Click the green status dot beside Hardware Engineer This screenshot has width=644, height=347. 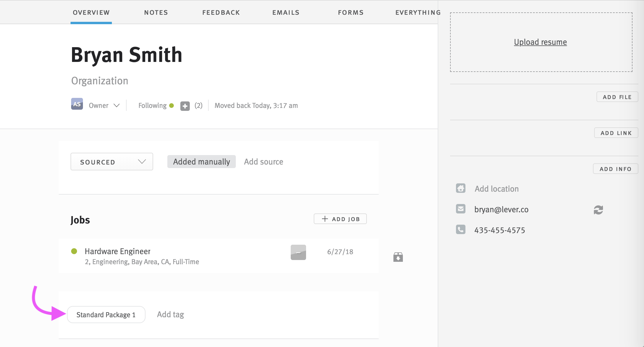point(74,251)
